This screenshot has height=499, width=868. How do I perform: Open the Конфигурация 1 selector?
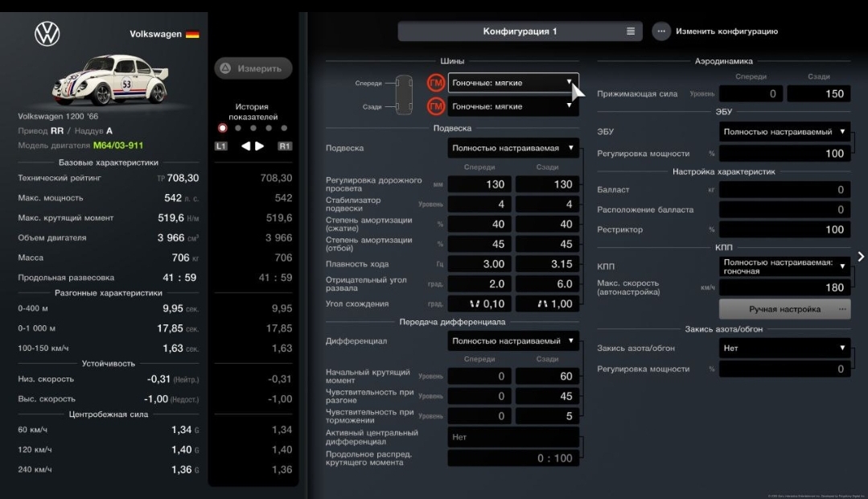coord(520,31)
